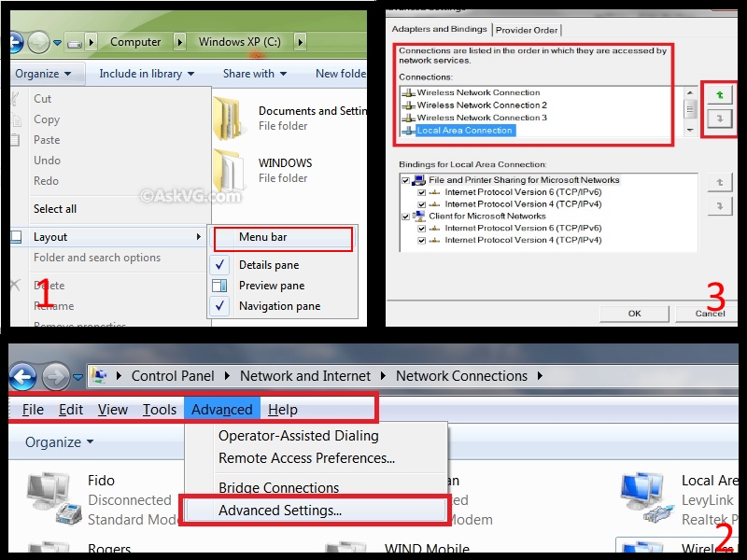Expand the arrow after Control Panel breadcrumb
This screenshot has height=560, width=747.
(227, 376)
